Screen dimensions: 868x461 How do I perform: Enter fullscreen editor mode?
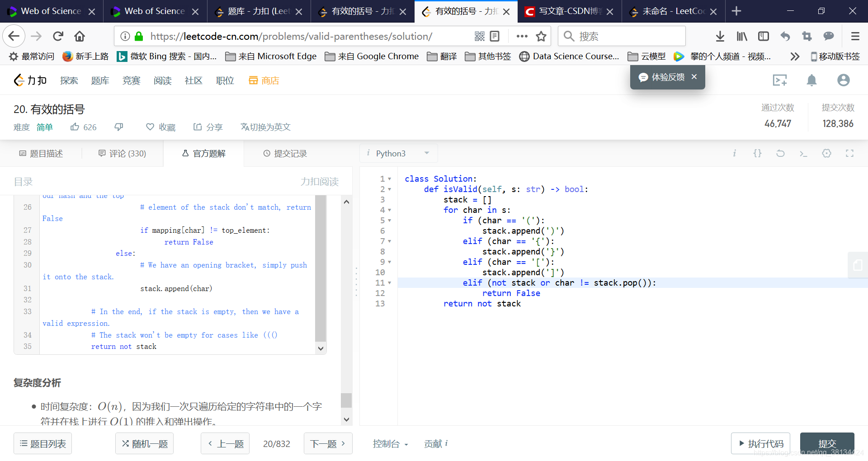click(849, 153)
